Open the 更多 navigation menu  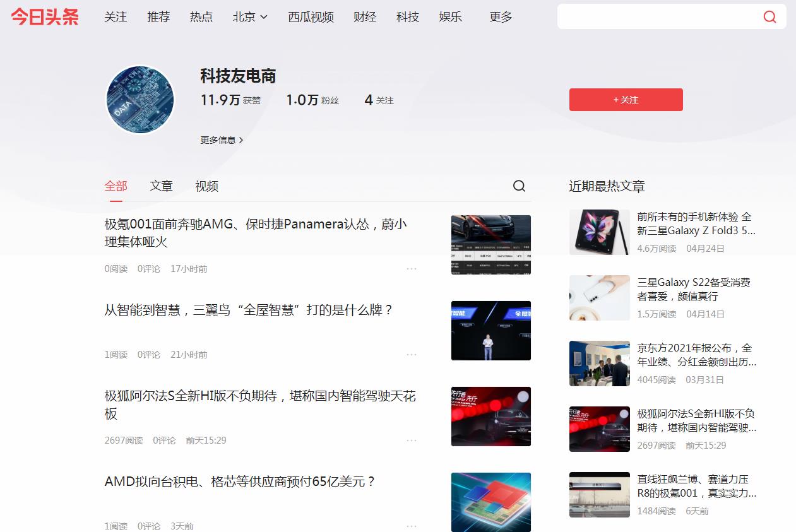pos(501,17)
